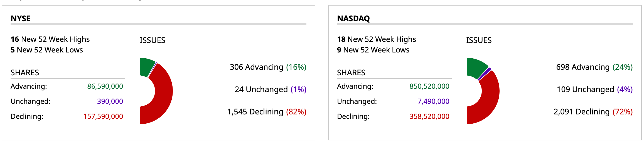Click NYSE 16 New 52 Week Highs

coord(50,39)
